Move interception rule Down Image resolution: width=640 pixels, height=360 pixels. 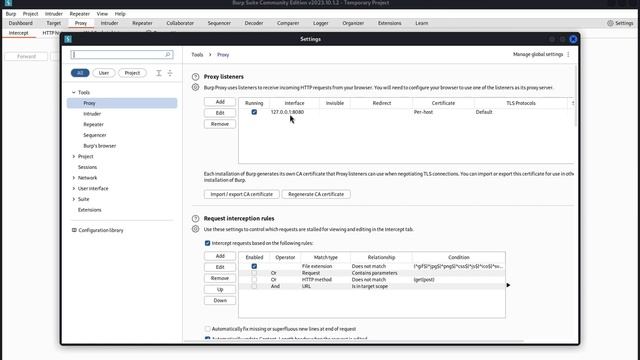(x=220, y=300)
